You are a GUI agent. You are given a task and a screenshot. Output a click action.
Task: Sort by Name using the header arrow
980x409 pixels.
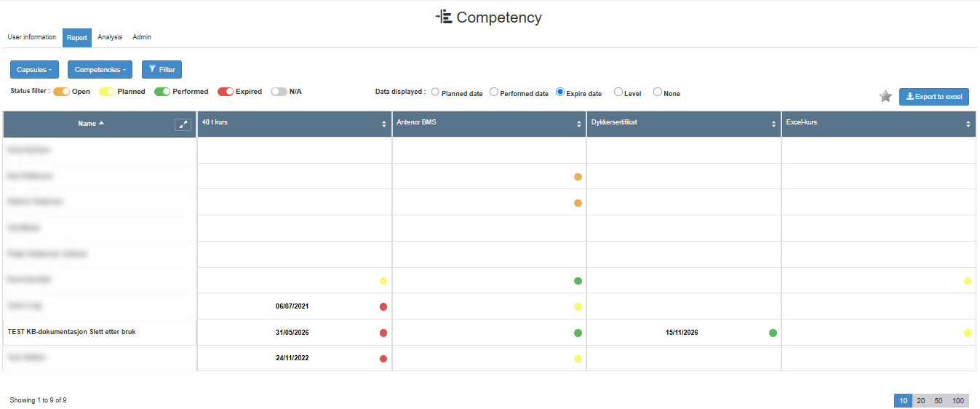point(101,123)
